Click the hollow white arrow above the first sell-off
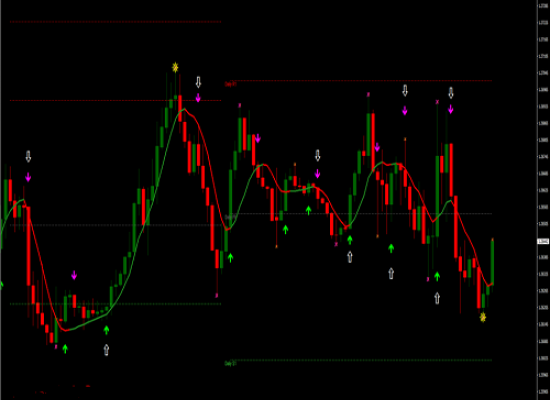The image size is (550, 400). click(28, 156)
